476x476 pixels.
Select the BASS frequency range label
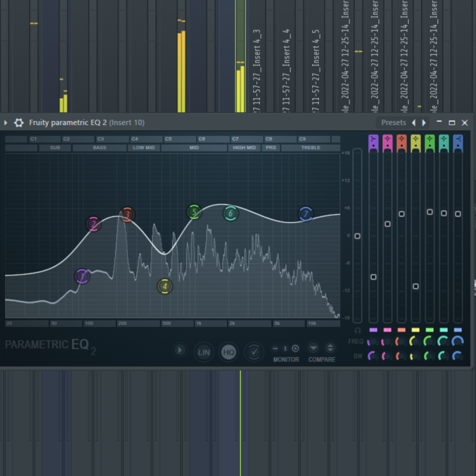pyautogui.click(x=99, y=148)
